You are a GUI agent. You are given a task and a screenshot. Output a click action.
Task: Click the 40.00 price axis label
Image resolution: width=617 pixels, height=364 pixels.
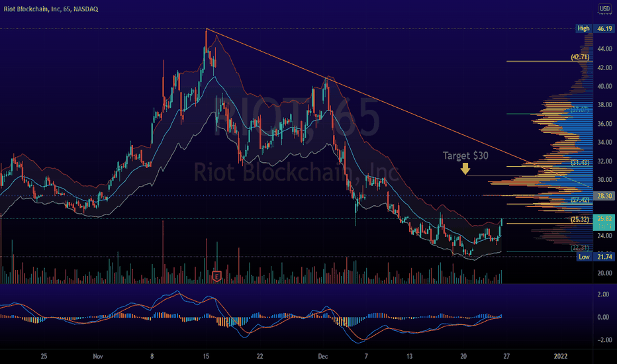tap(604, 86)
